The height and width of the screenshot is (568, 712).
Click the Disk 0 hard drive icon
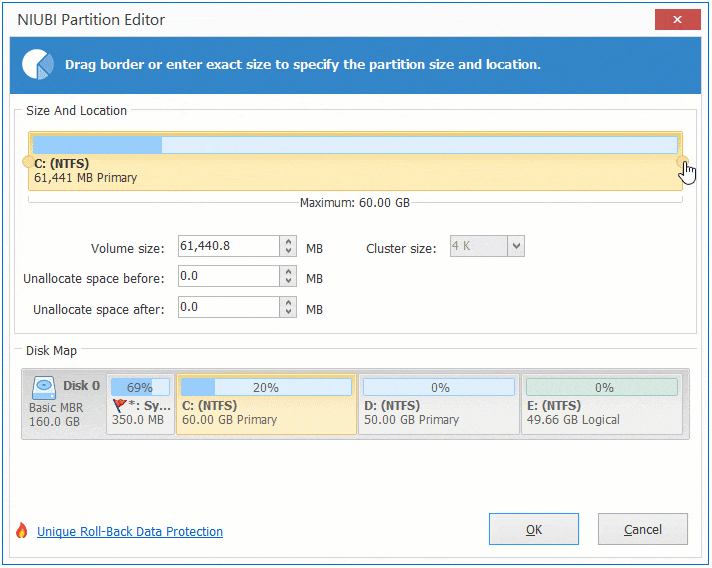click(44, 387)
